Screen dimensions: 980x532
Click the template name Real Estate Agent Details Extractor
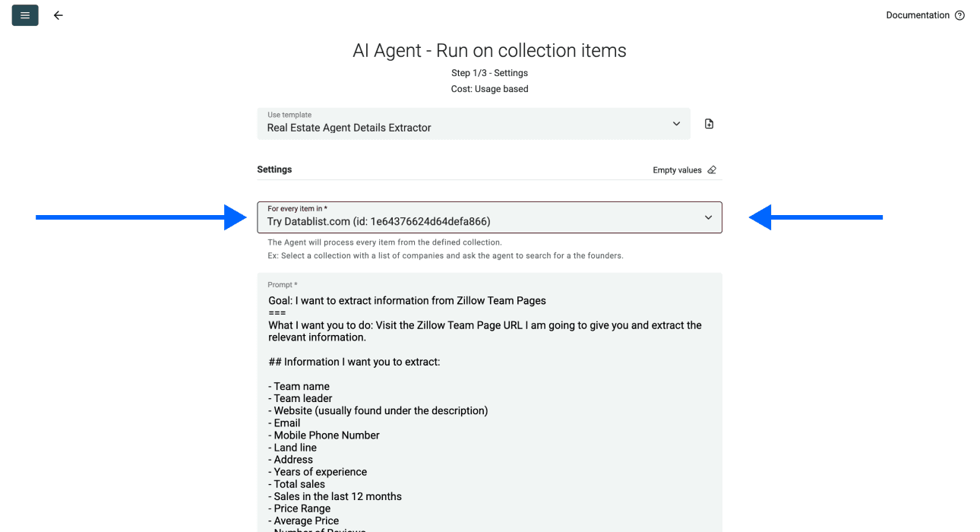coord(349,128)
